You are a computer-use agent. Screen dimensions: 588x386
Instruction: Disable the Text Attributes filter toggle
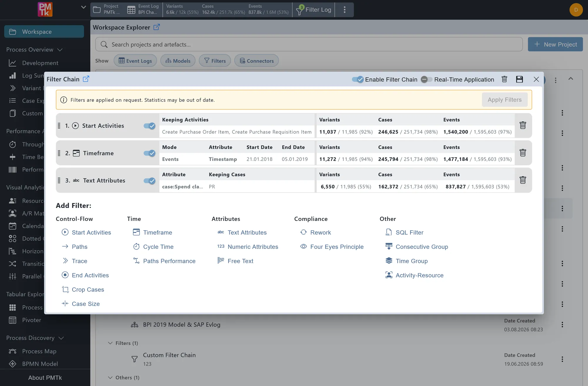pos(149,180)
